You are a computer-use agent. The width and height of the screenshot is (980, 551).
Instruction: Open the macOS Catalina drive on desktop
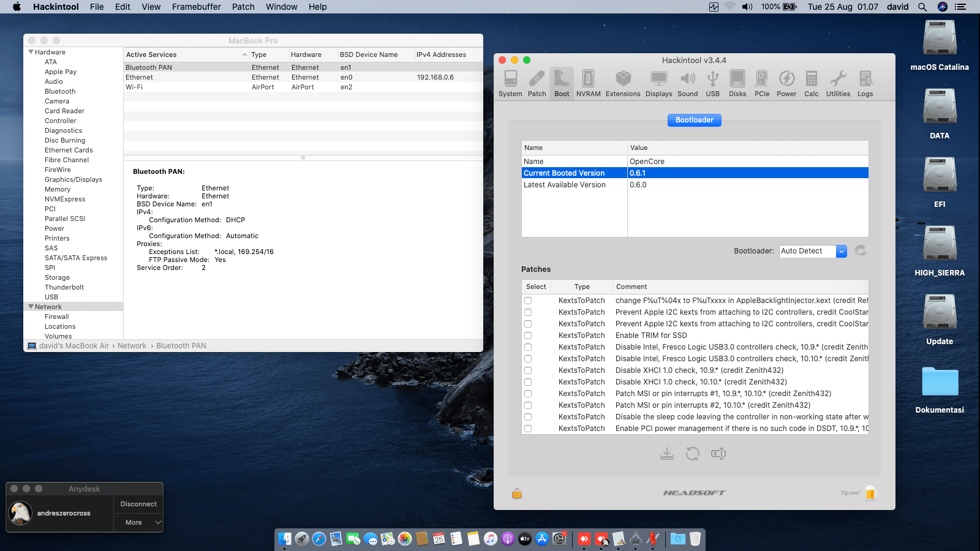coord(940,46)
